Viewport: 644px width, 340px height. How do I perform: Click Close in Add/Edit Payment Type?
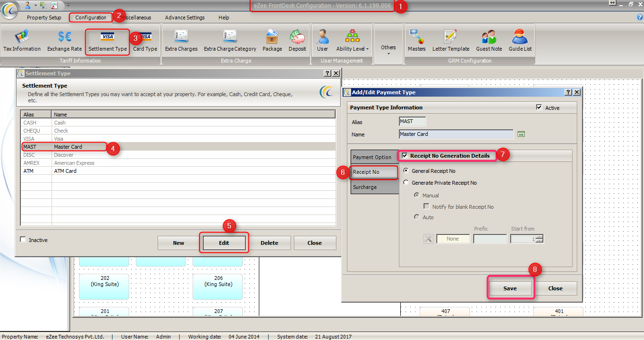556,288
